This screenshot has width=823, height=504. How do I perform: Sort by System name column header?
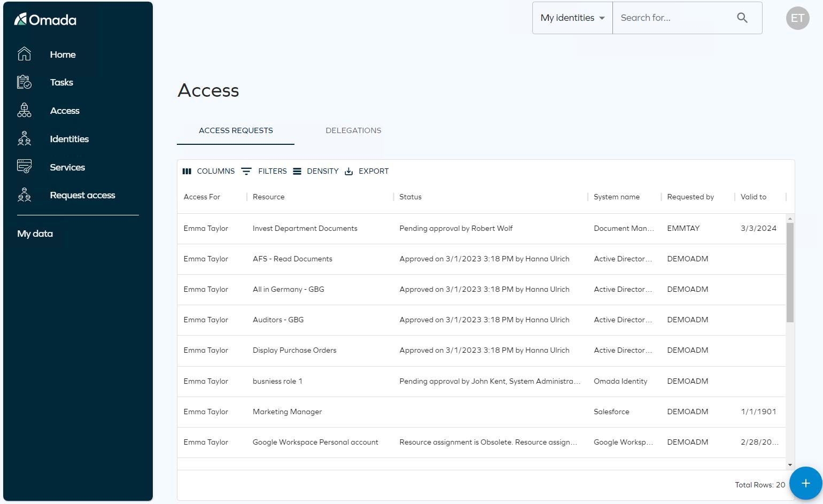617,197
